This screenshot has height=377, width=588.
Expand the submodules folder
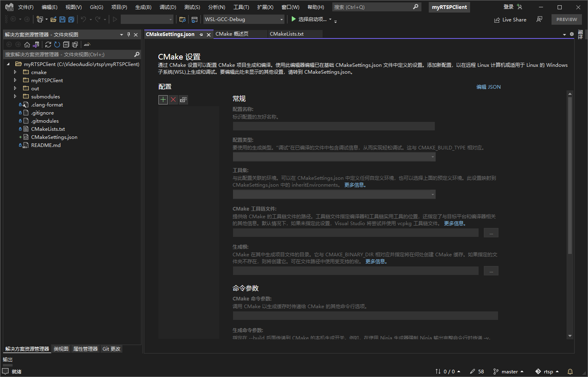[15, 96]
